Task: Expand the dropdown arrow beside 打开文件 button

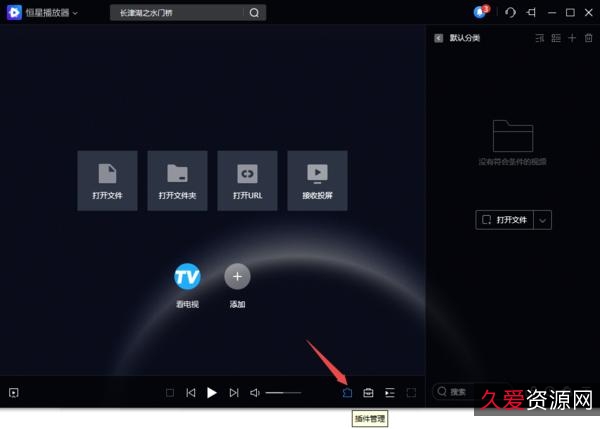Action: tap(543, 220)
